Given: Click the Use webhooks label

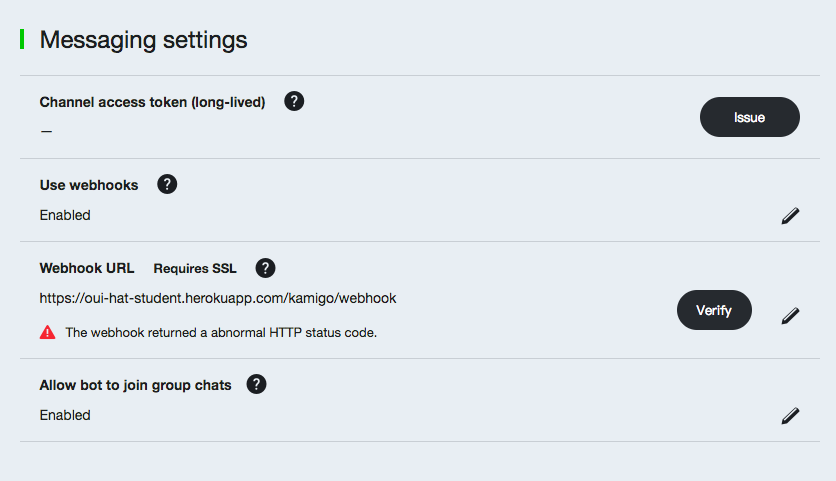Looking at the screenshot, I should click(89, 185).
